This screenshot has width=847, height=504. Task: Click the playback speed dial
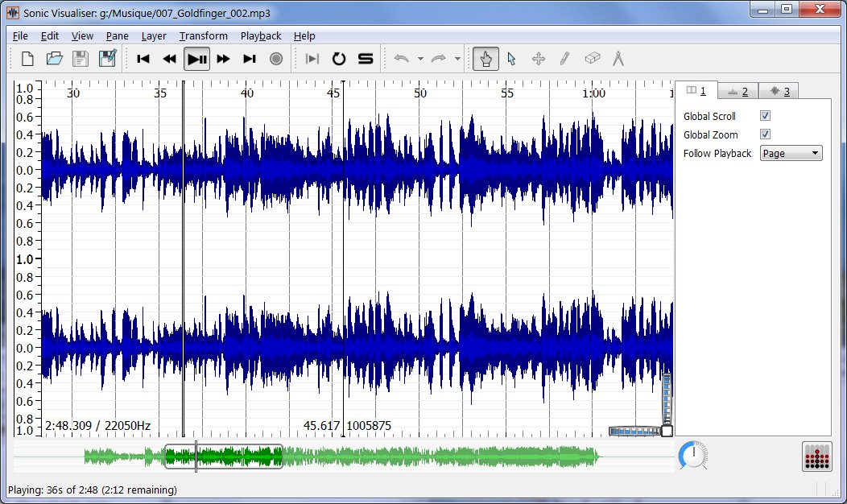click(x=693, y=456)
